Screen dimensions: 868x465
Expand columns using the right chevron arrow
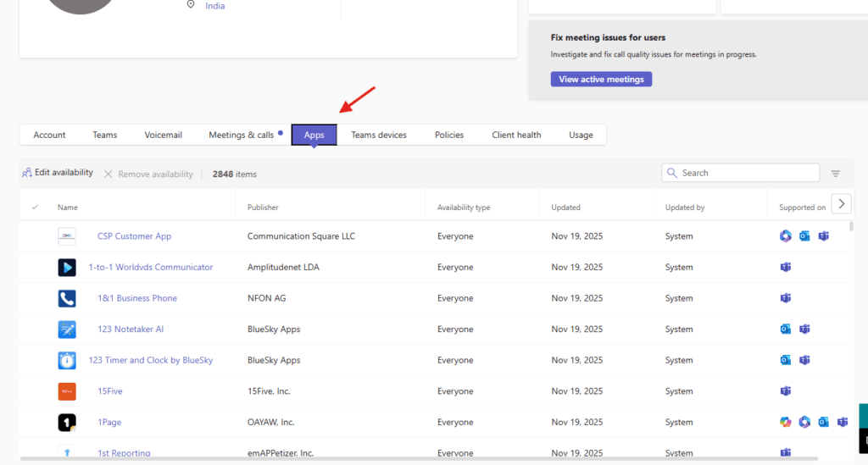(841, 203)
